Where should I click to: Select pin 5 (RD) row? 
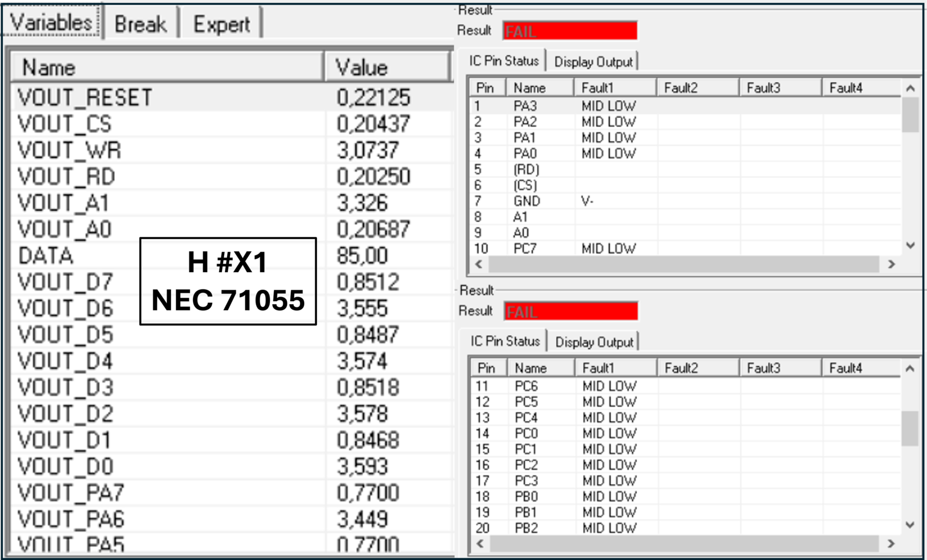pyautogui.click(x=685, y=169)
